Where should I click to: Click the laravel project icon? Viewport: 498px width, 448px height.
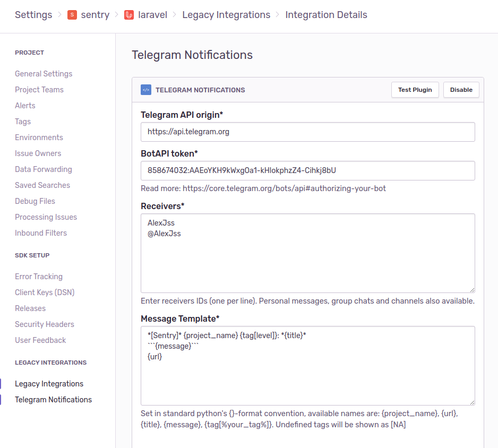[x=129, y=15]
